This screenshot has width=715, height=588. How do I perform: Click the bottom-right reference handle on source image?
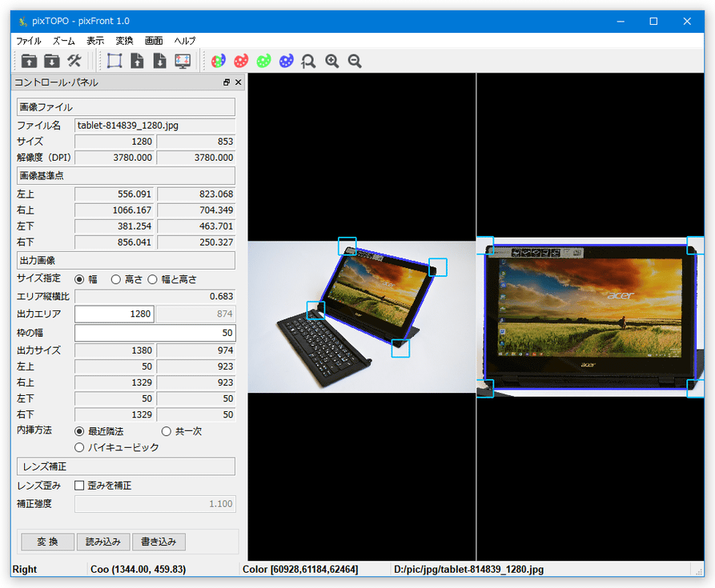[400, 349]
